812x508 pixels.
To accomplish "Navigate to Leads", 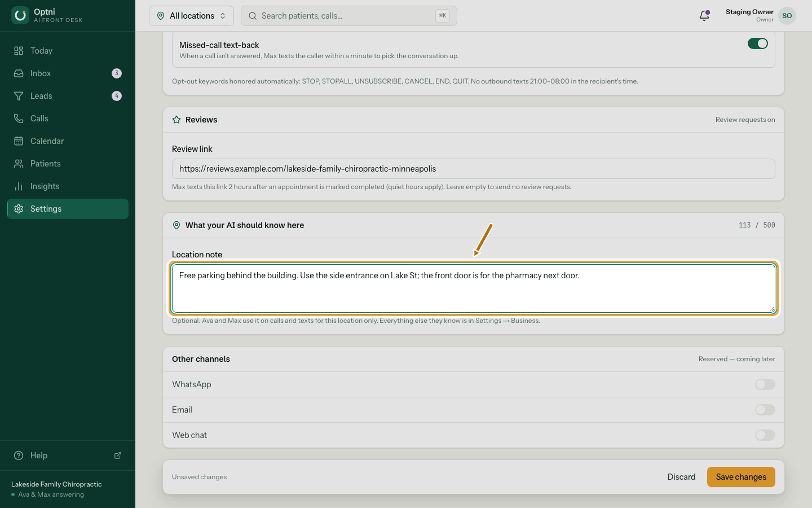I will (68, 96).
